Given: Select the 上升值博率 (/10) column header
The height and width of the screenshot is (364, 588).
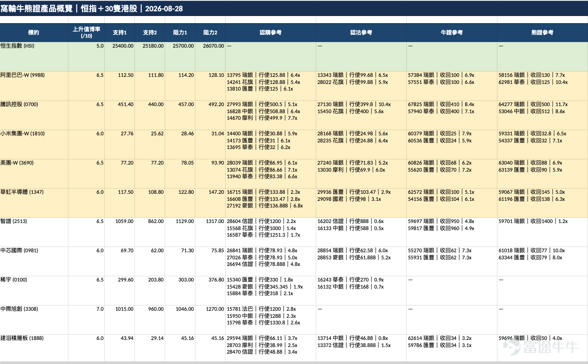Looking at the screenshot, I should tap(86, 33).
